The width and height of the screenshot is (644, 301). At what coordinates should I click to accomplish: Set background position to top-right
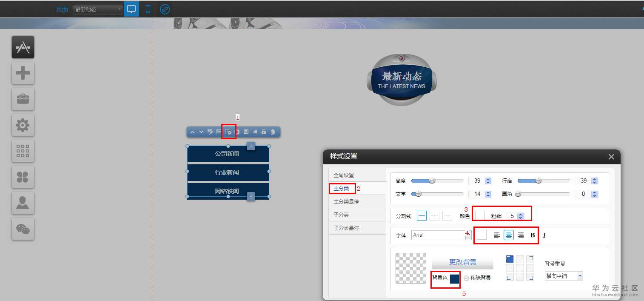(530, 259)
